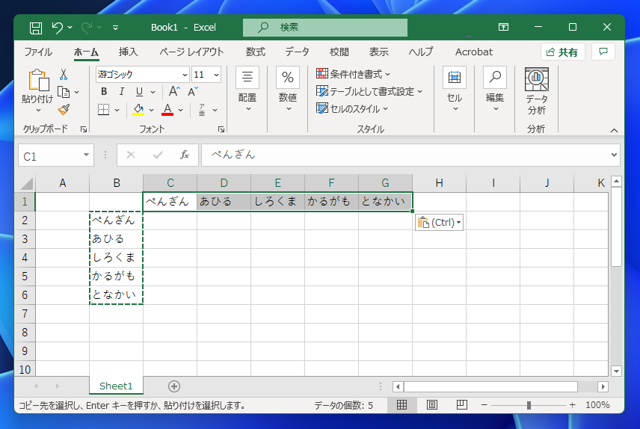Select column H header
The height and width of the screenshot is (429, 640).
[439, 183]
